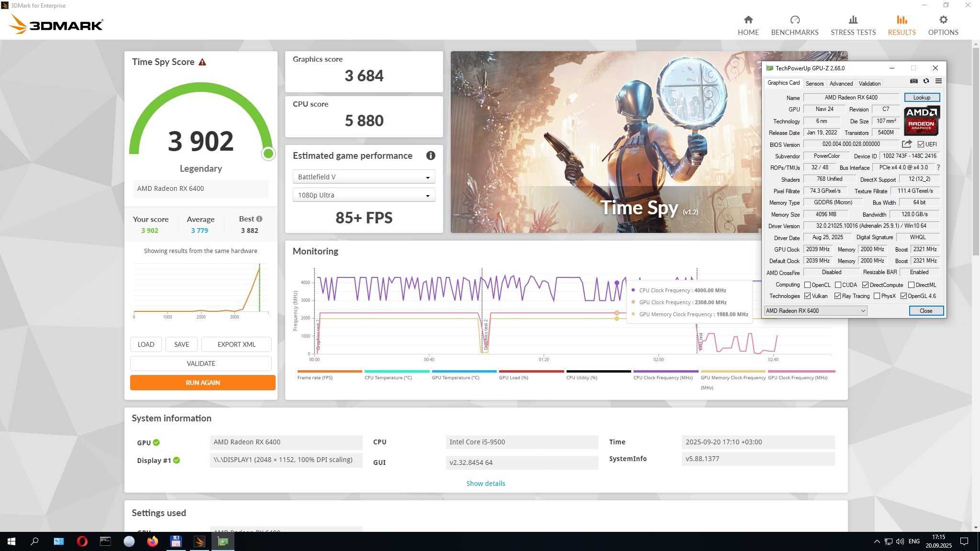Click the orange RUN AGAIN button
The image size is (980, 551).
coord(203,383)
